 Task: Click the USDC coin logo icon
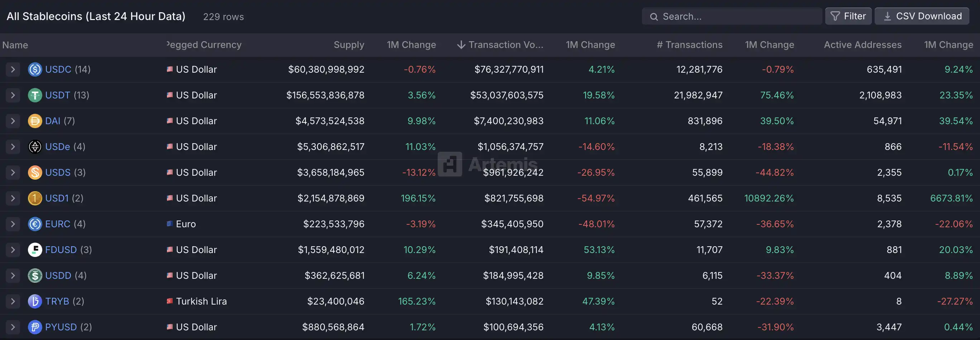click(35, 69)
